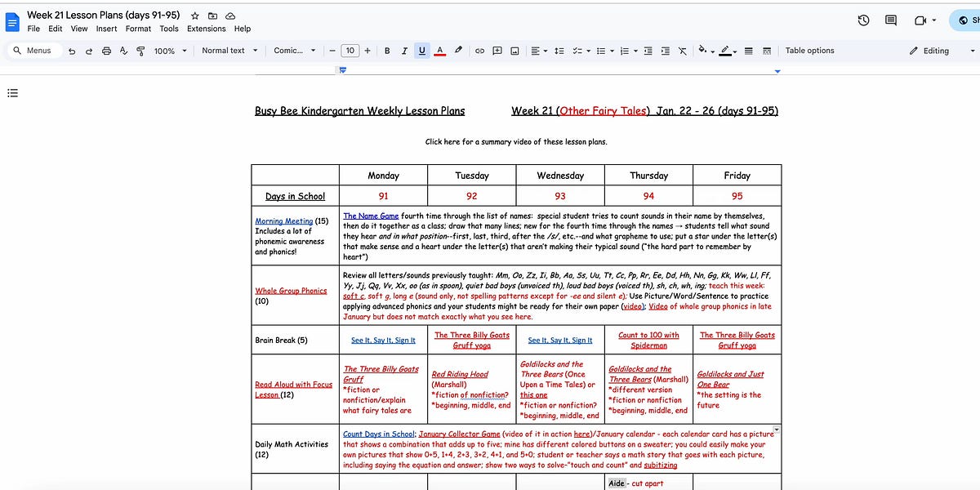Click the Clear formatting icon
980x490 pixels.
click(683, 50)
